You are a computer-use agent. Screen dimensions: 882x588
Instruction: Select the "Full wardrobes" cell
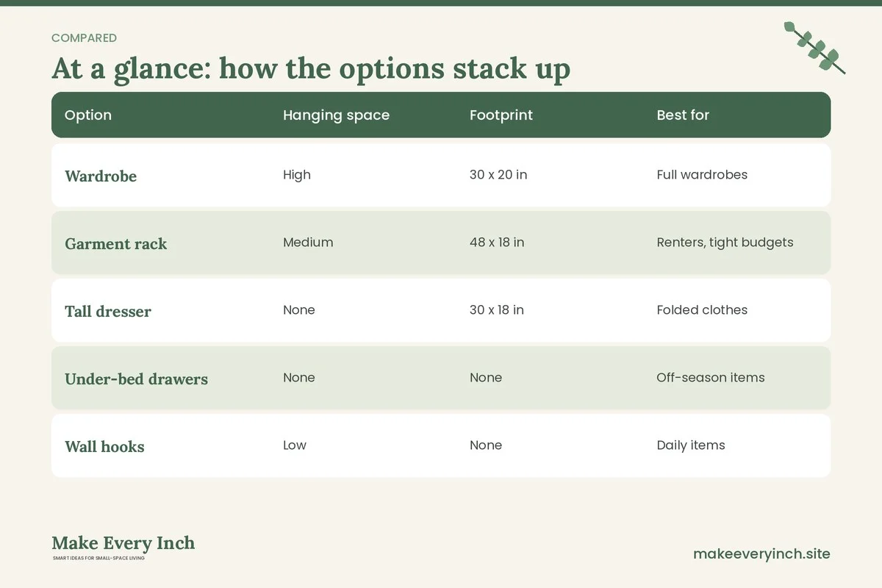pos(702,175)
